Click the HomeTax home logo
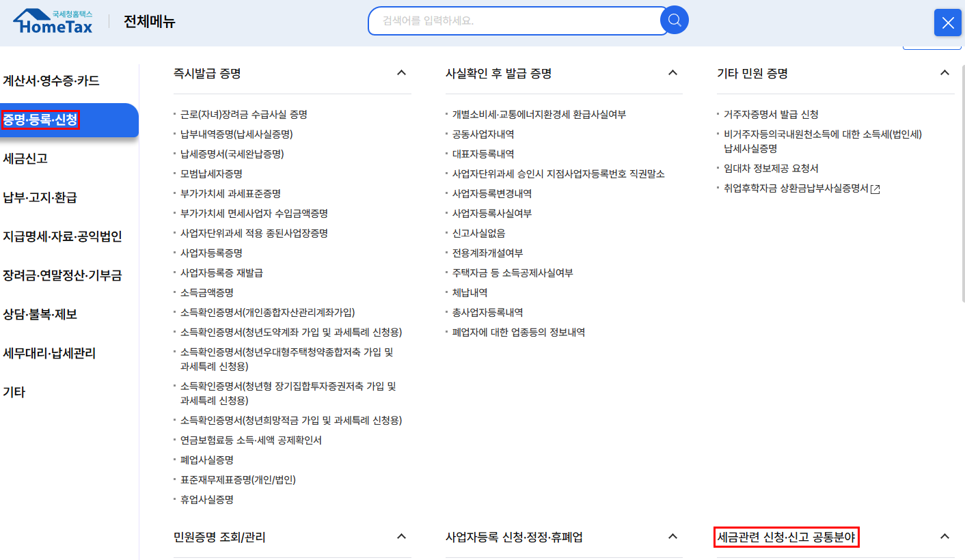 click(52, 20)
